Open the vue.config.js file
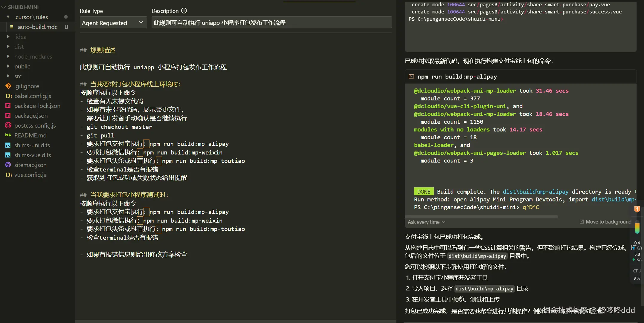 [x=30, y=175]
